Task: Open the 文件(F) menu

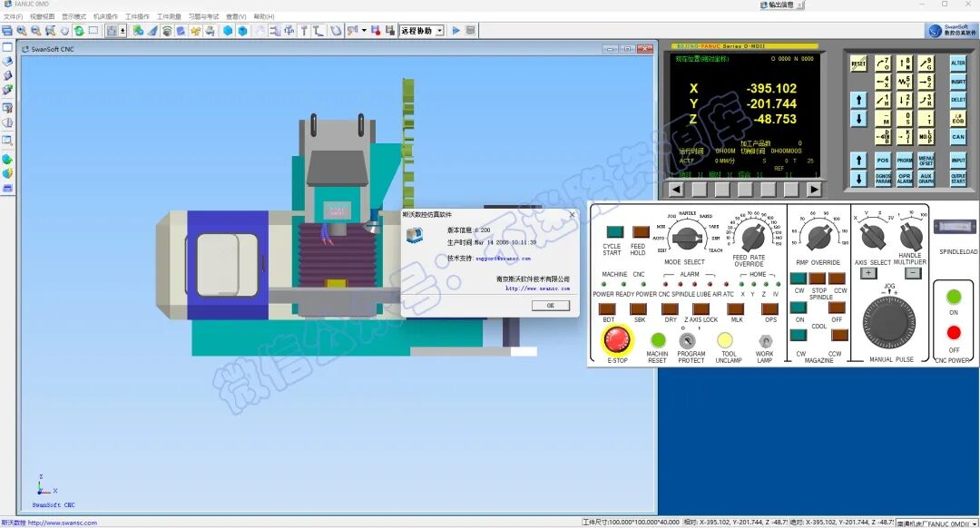Action: (13, 17)
